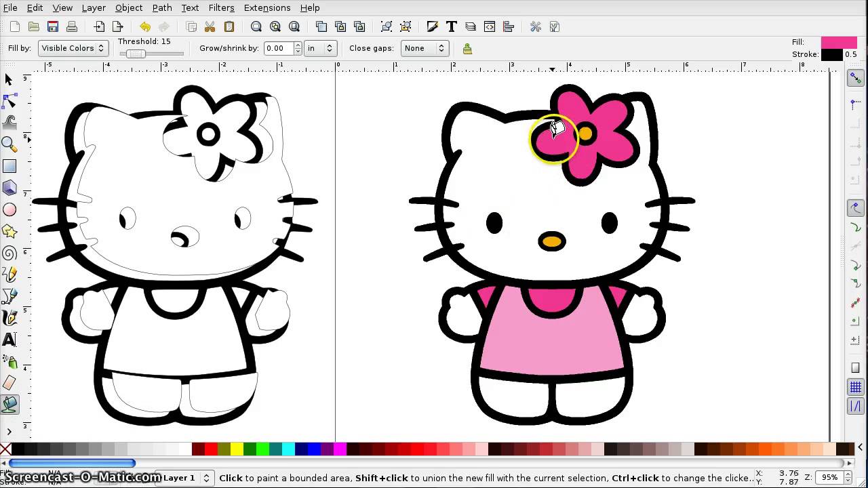The image size is (868, 488).
Task: Open Inkscape Preferences icon
Action: click(x=536, y=27)
